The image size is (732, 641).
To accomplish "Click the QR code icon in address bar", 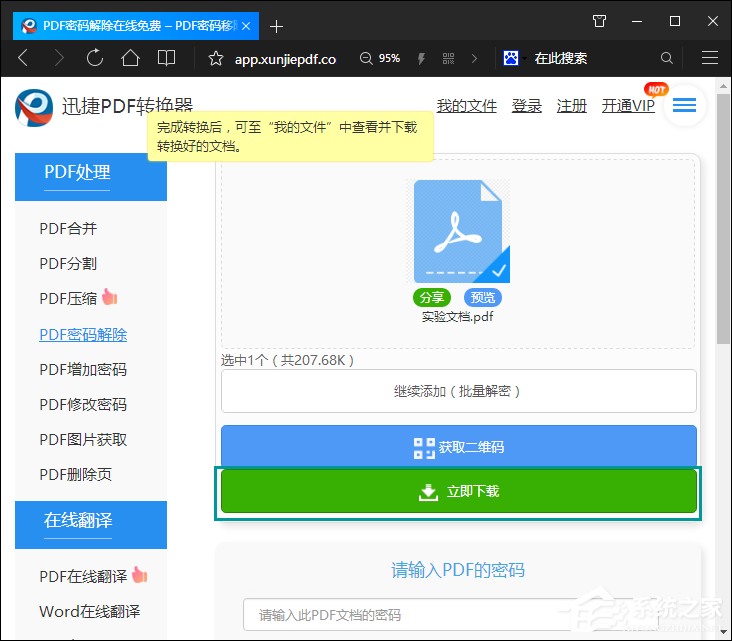I will (448, 59).
